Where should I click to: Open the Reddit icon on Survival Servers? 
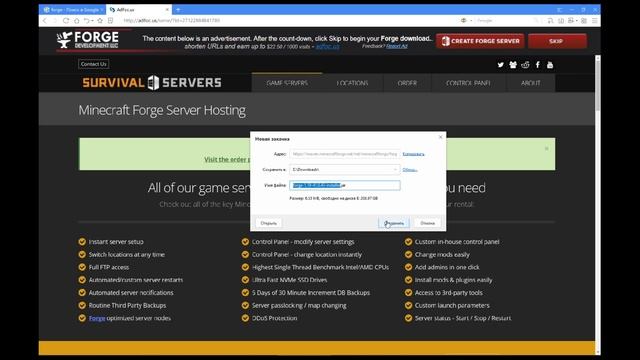click(525, 65)
